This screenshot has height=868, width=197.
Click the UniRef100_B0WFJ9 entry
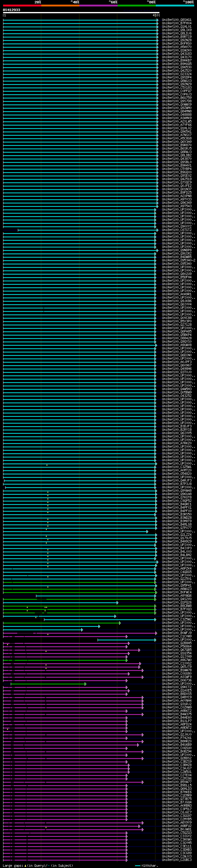[x=177, y=633]
